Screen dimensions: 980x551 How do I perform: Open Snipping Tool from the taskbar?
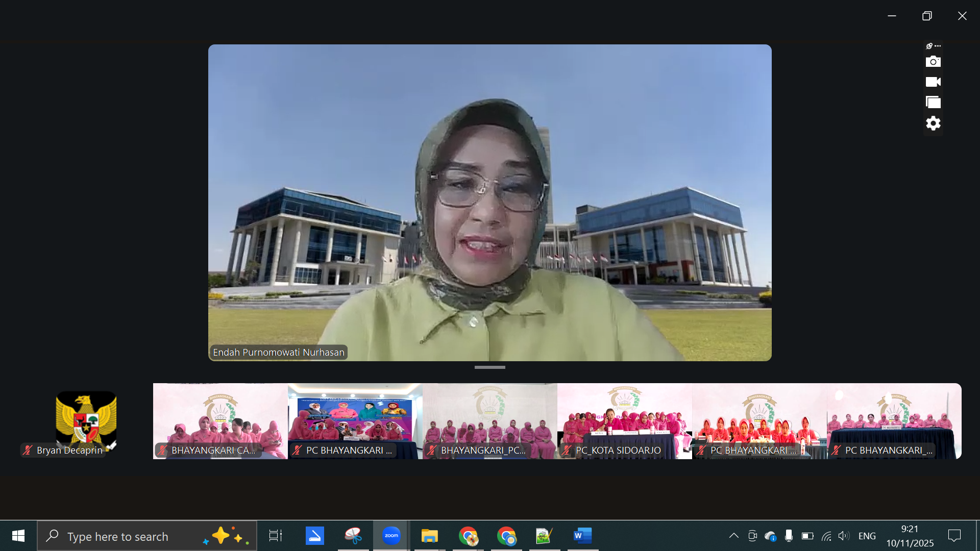pyautogui.click(x=353, y=536)
